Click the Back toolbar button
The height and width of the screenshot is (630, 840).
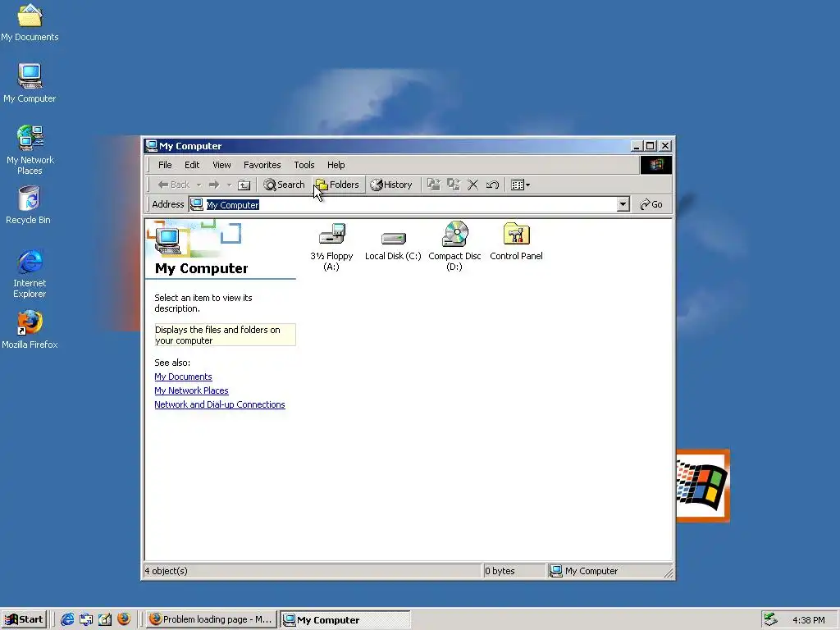pyautogui.click(x=174, y=185)
